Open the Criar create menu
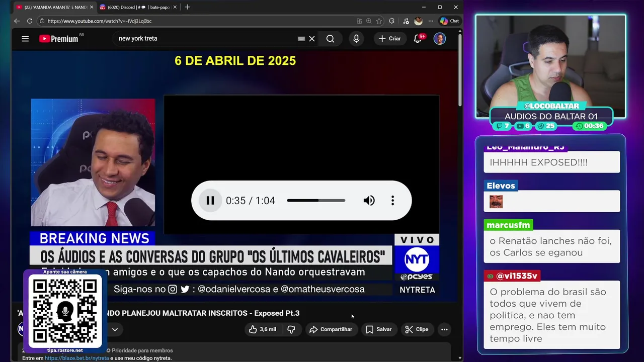This screenshot has width=644, height=362. click(390, 39)
